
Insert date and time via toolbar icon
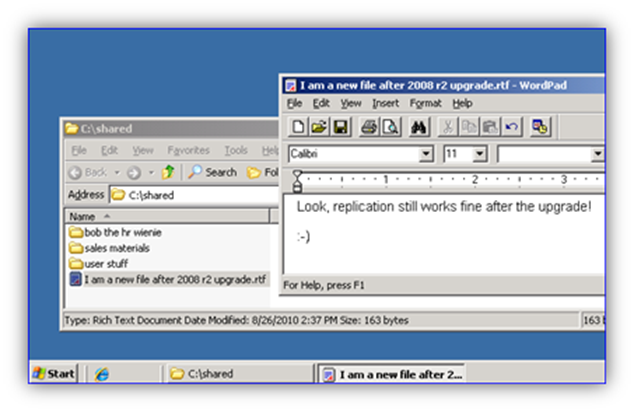(540, 127)
